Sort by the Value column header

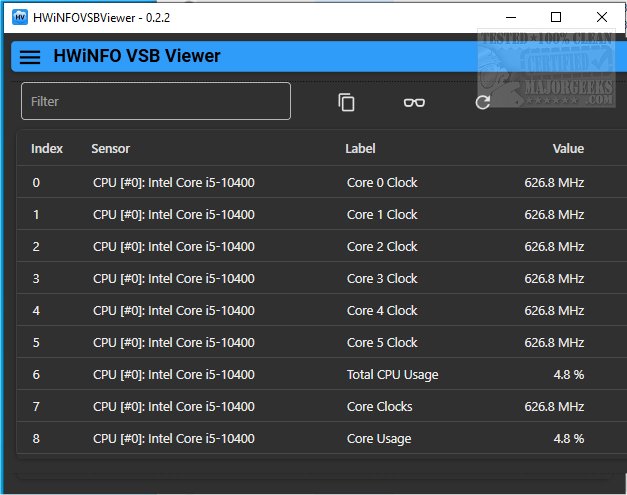pos(568,149)
